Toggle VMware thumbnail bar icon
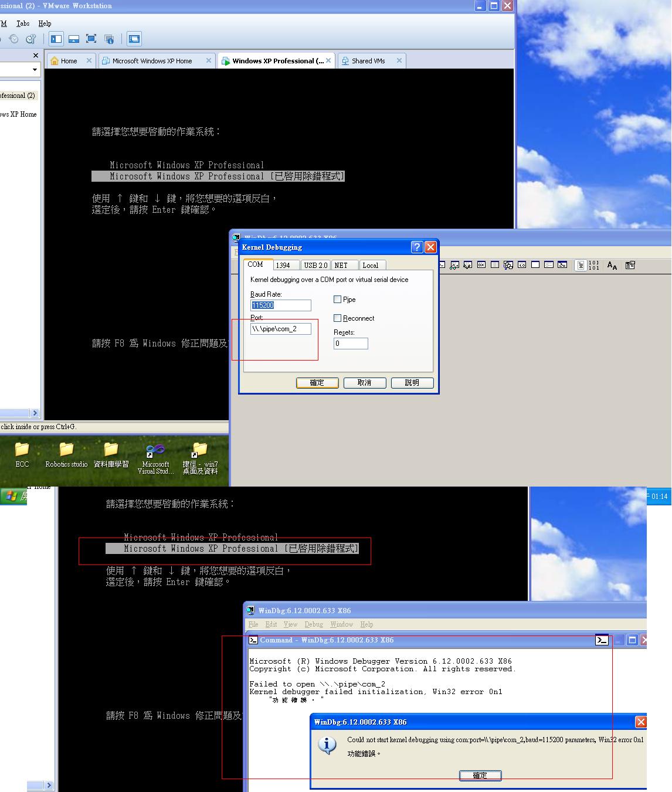This screenshot has width=672, height=792. click(74, 39)
